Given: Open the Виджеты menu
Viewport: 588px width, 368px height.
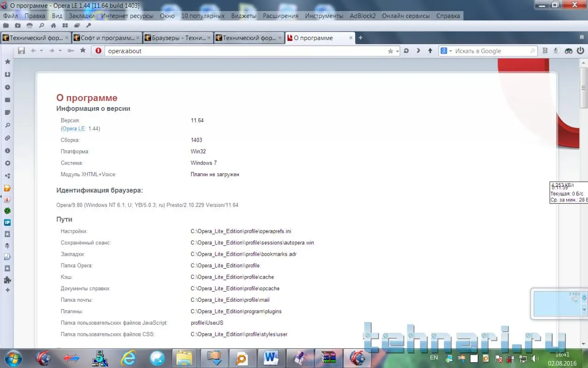Looking at the screenshot, I should tap(243, 16).
